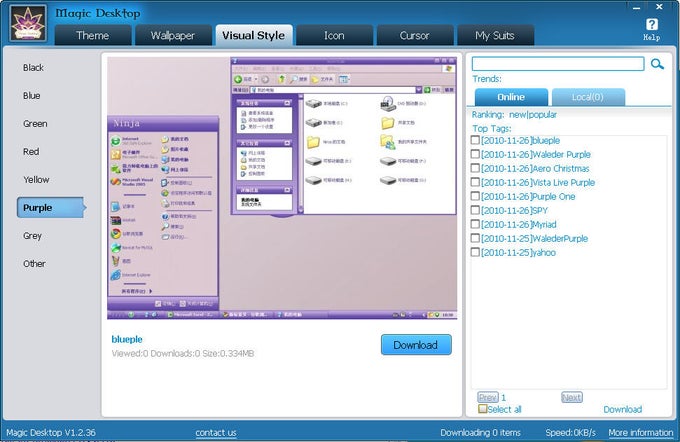Open the Icon tab

click(x=334, y=35)
